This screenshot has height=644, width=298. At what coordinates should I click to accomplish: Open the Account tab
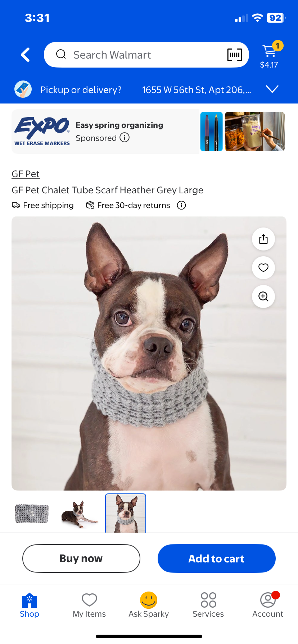pyautogui.click(x=268, y=605)
